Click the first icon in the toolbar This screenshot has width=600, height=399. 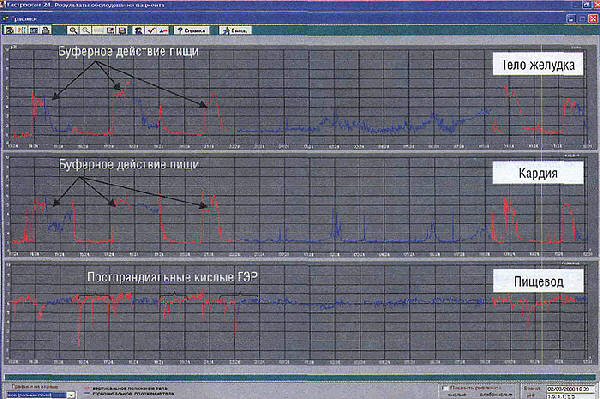pos(10,30)
